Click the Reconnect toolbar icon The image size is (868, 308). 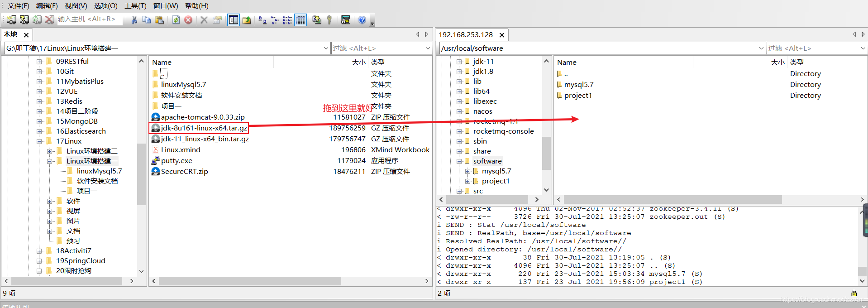37,19
